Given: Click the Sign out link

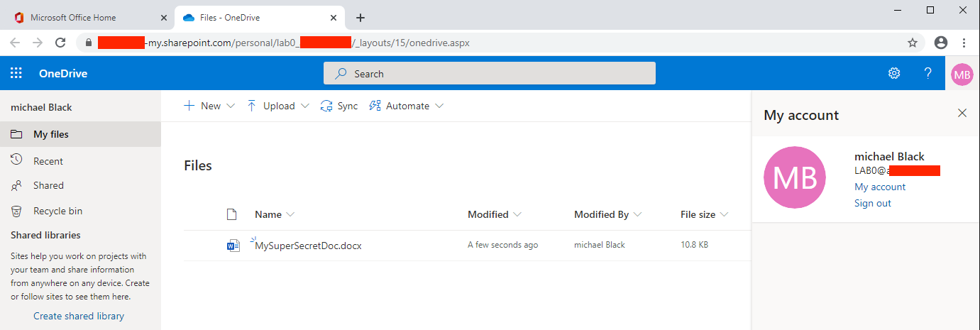Looking at the screenshot, I should pos(873,203).
